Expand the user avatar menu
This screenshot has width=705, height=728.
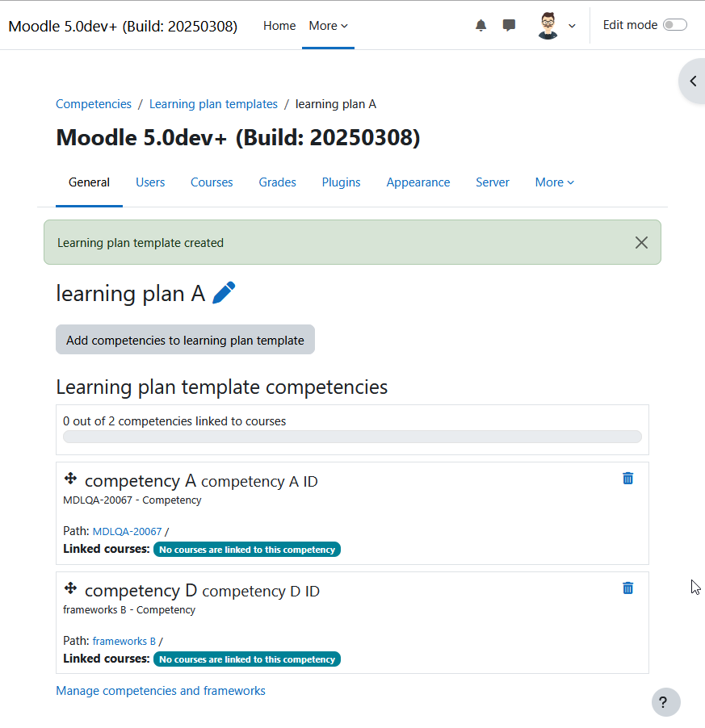[x=557, y=26]
